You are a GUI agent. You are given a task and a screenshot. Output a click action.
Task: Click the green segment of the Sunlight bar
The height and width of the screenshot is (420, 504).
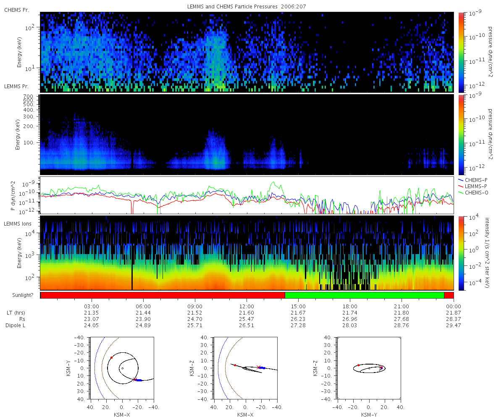(x=365, y=295)
